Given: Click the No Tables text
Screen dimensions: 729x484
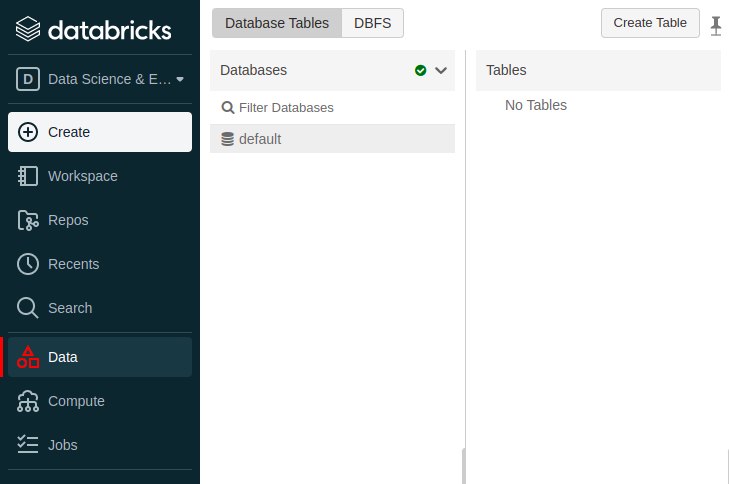Looking at the screenshot, I should pyautogui.click(x=536, y=105).
